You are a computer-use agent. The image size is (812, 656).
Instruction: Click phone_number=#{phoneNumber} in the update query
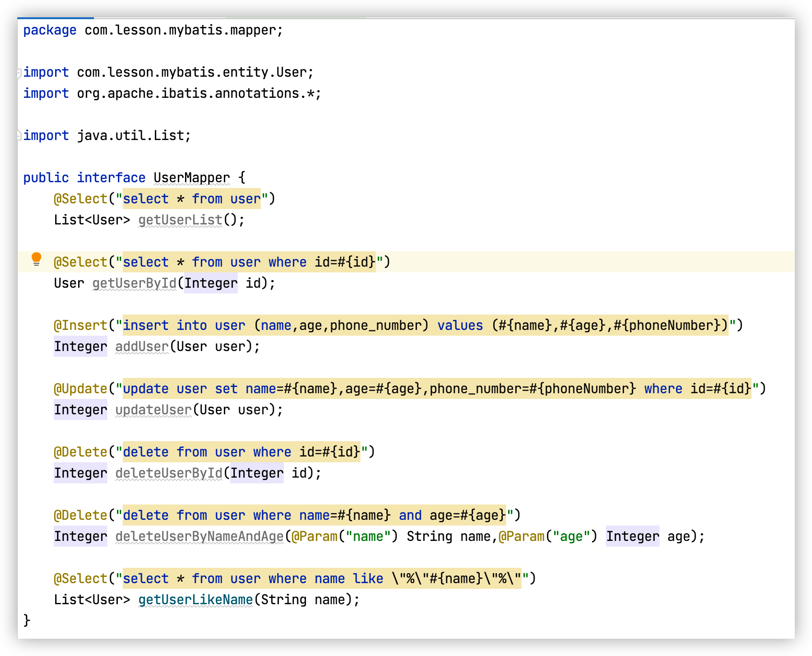tap(533, 389)
